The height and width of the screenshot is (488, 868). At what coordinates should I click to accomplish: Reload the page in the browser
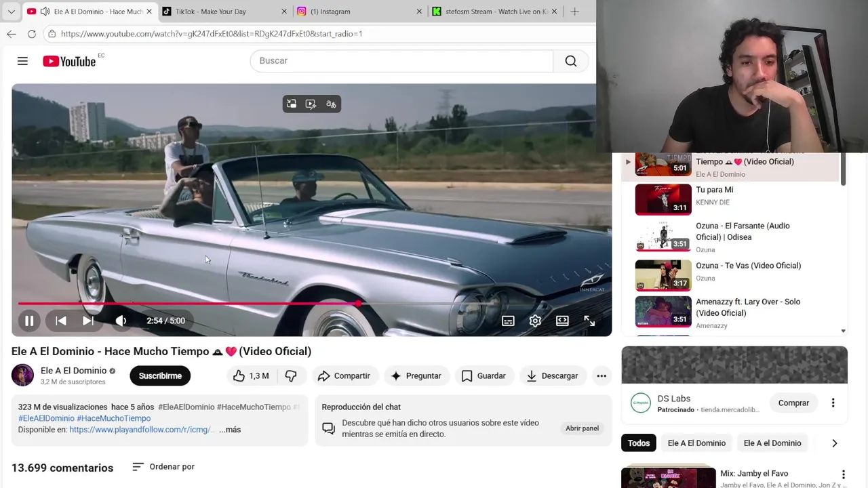(32, 33)
